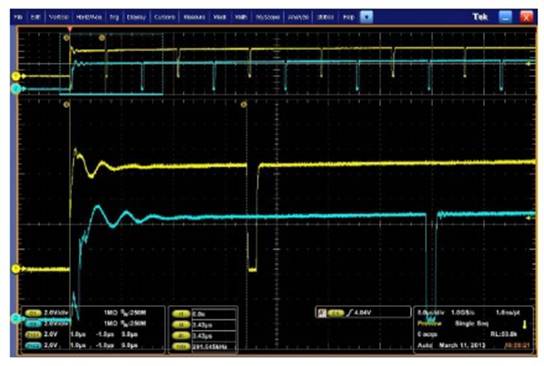Select the yellow C1 badge in readout panel
544x366 pixels.
[33, 313]
